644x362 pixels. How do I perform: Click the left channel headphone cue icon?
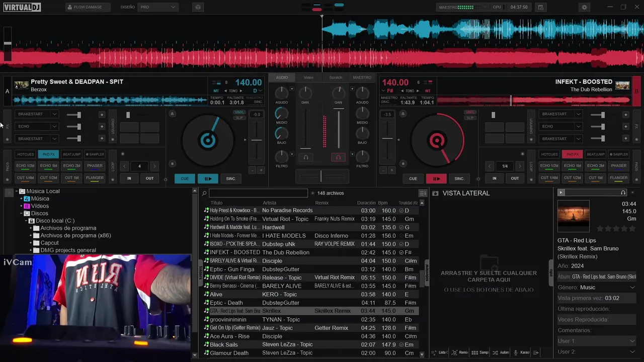[x=305, y=157]
